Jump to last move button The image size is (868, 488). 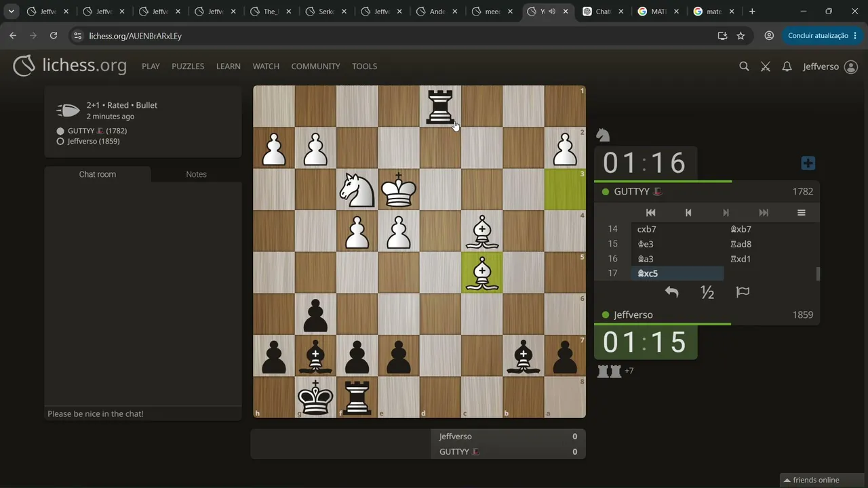(764, 213)
